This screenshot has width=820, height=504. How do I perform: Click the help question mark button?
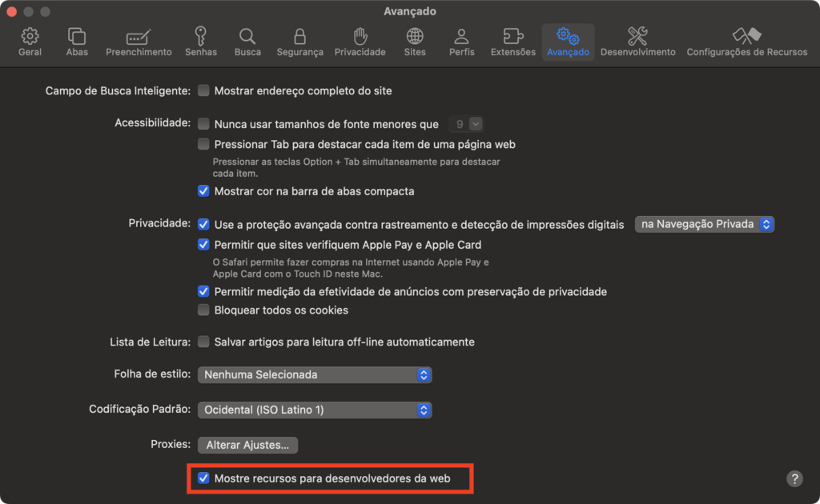click(x=794, y=478)
